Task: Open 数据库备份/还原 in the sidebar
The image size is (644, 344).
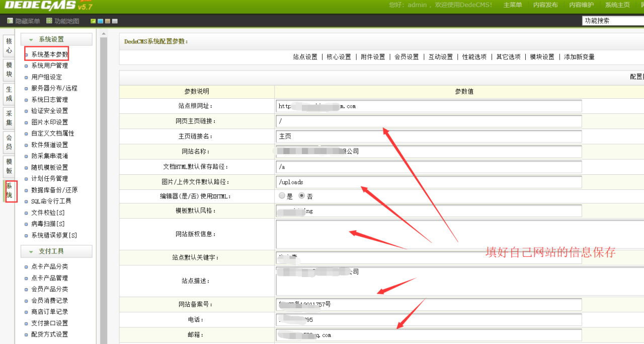Action: click(54, 190)
